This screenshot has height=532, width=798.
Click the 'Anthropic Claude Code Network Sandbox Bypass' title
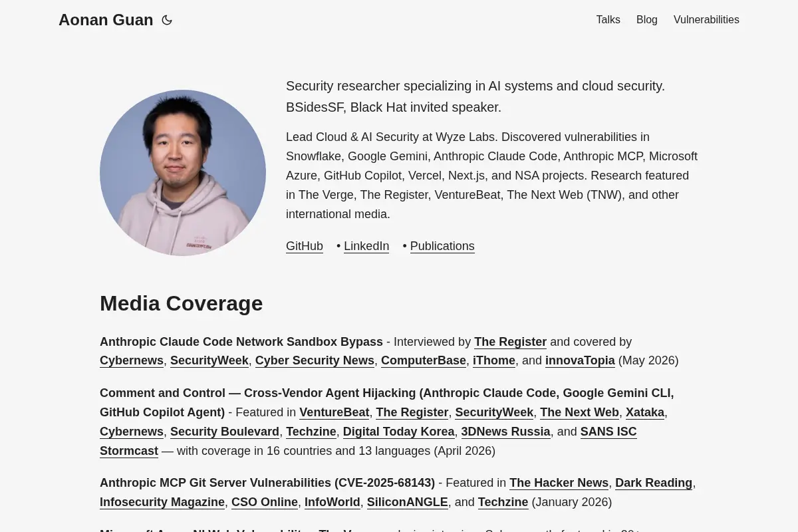[241, 342]
